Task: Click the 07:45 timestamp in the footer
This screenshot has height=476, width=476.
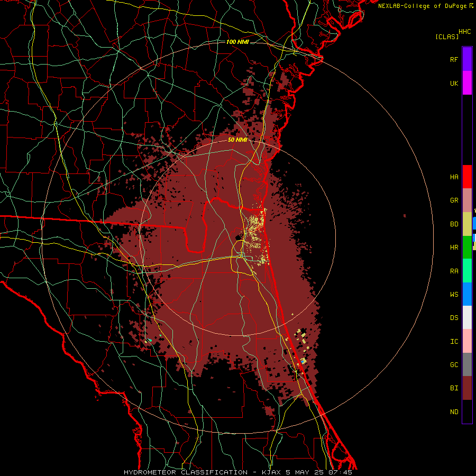Action: coord(340,472)
